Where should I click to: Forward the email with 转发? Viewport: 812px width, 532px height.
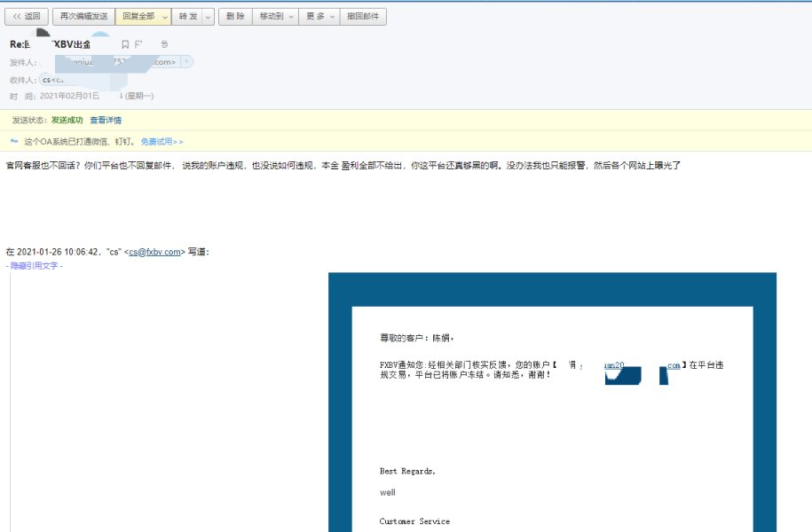point(188,17)
